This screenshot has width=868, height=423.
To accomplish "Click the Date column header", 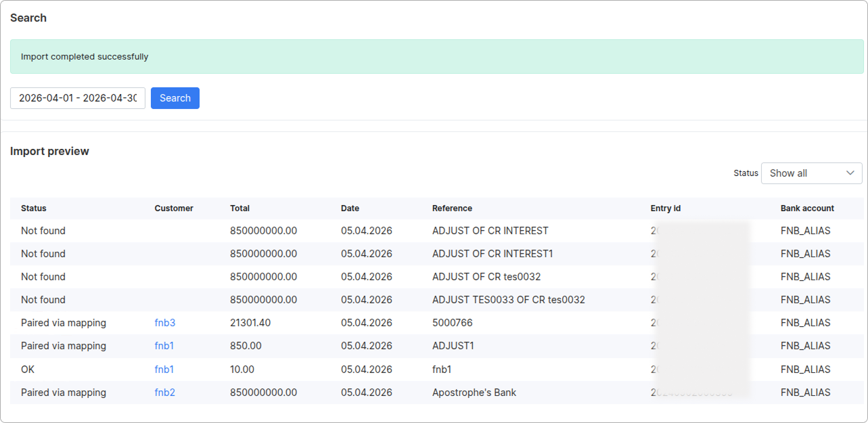I will point(350,208).
